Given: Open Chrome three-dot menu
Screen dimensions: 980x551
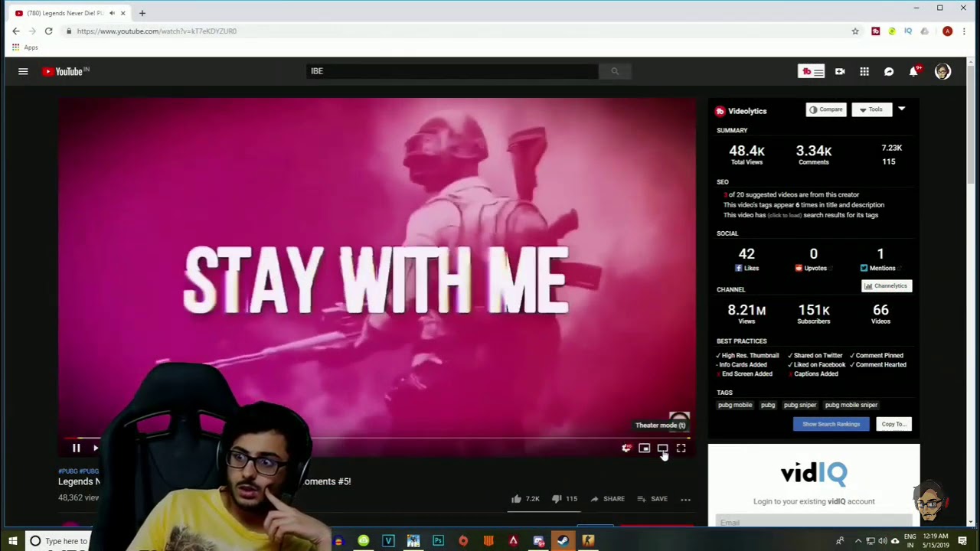Looking at the screenshot, I should click(x=964, y=31).
